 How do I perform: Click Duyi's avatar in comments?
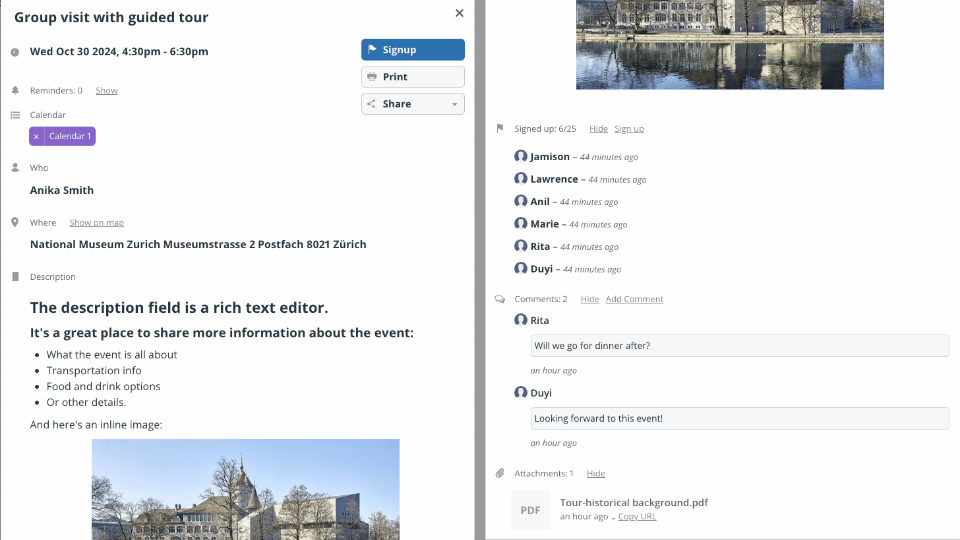520,392
